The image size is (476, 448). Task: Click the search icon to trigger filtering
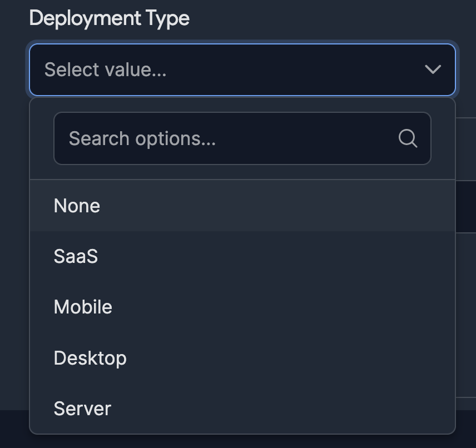[x=408, y=138]
